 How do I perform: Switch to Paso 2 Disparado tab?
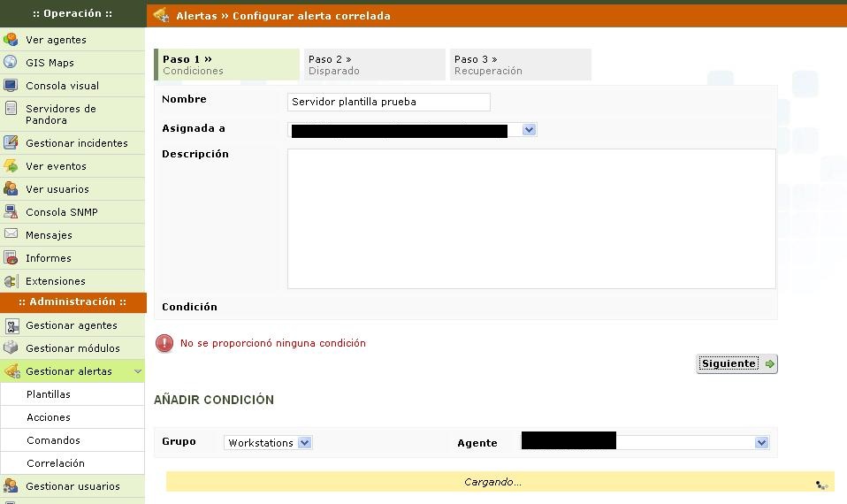click(372, 65)
